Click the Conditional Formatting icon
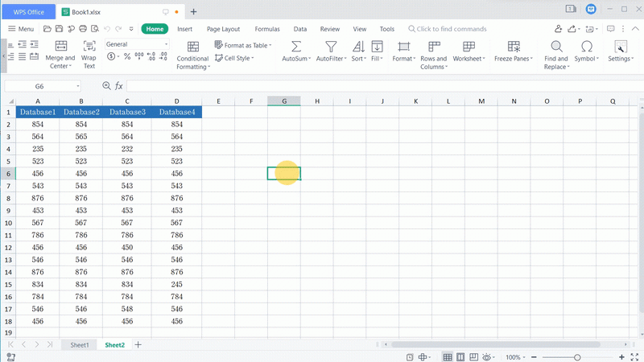 pos(192,47)
